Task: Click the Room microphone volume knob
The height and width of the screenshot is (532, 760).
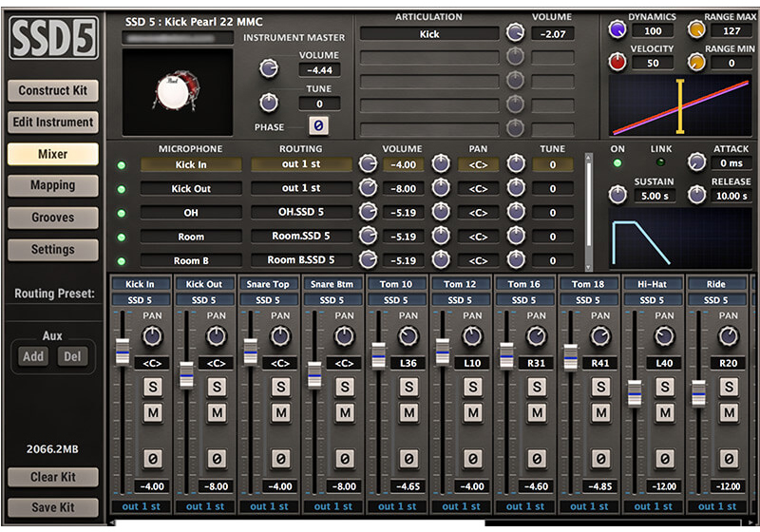Action: click(x=368, y=236)
